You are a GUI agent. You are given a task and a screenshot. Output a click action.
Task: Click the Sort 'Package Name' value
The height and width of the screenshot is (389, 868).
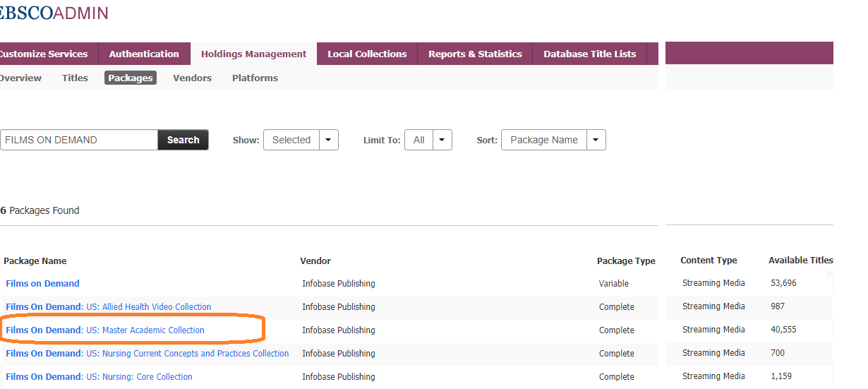click(x=544, y=140)
